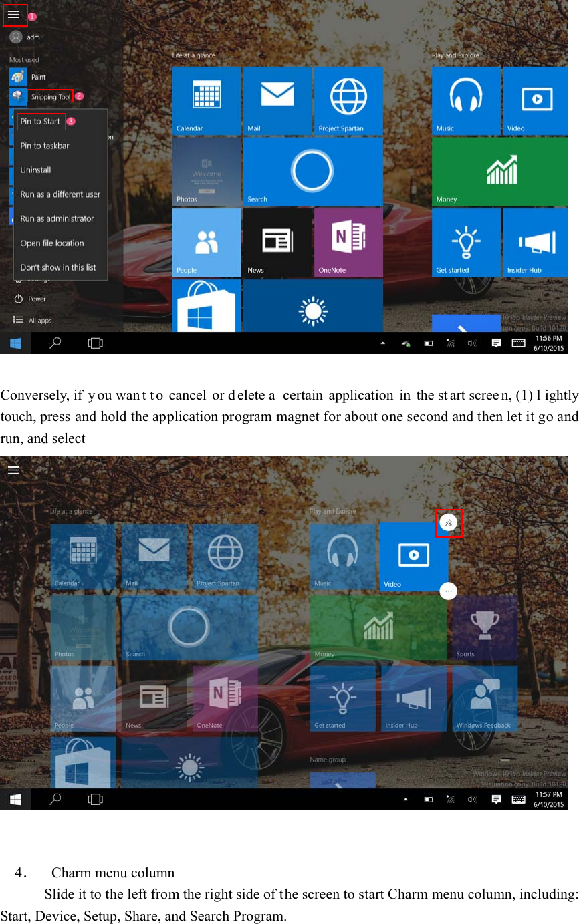Show hidden icons with the tray chevron
Screen dimensions: 579x924
click(384, 343)
